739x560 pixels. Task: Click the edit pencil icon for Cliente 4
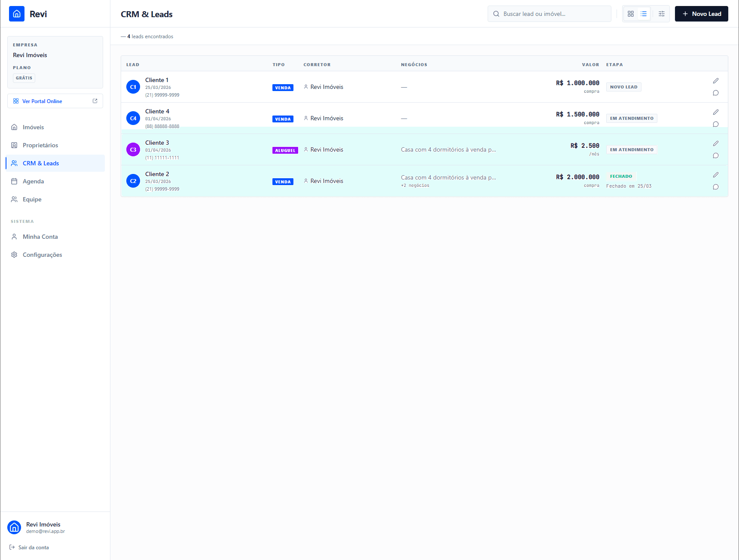[x=715, y=112]
